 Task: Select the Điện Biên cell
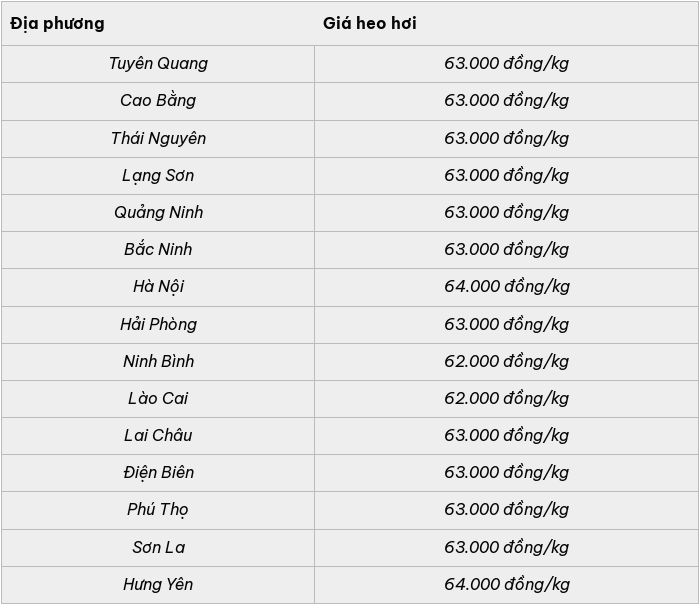pos(158,473)
